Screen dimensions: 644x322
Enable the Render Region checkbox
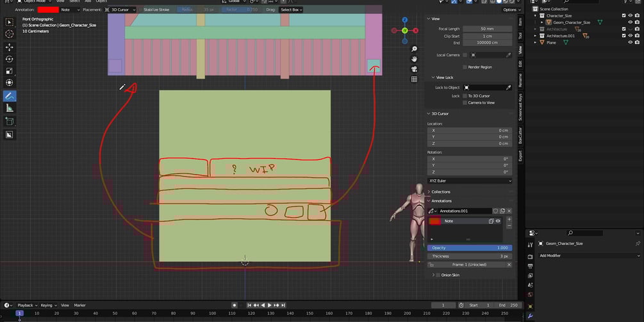point(465,67)
